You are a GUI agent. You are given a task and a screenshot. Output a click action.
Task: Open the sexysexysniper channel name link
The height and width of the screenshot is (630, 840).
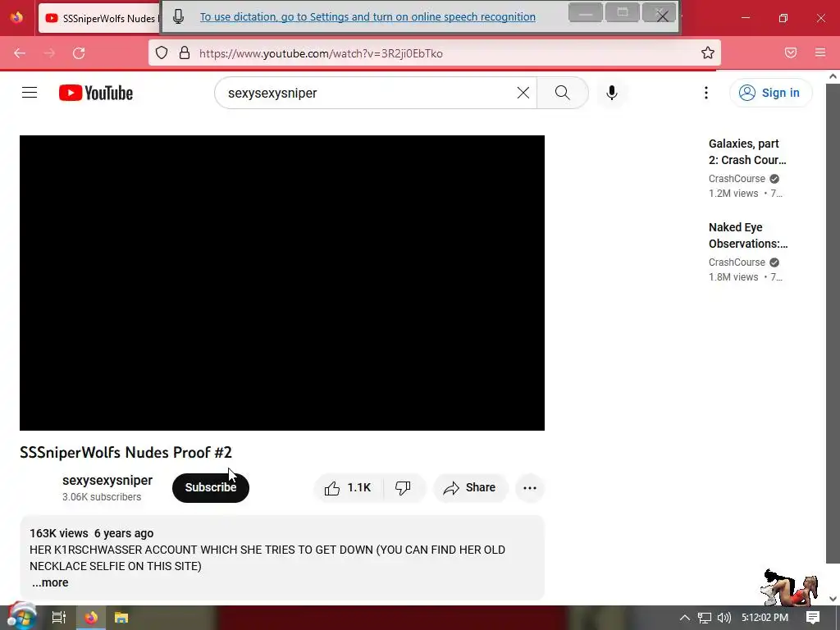(107, 480)
